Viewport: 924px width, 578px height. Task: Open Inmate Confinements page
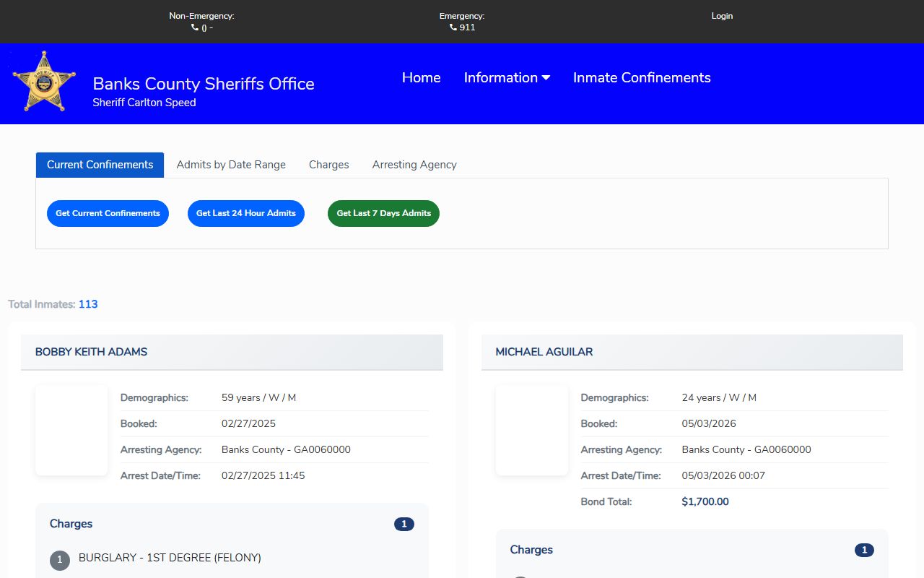click(642, 77)
